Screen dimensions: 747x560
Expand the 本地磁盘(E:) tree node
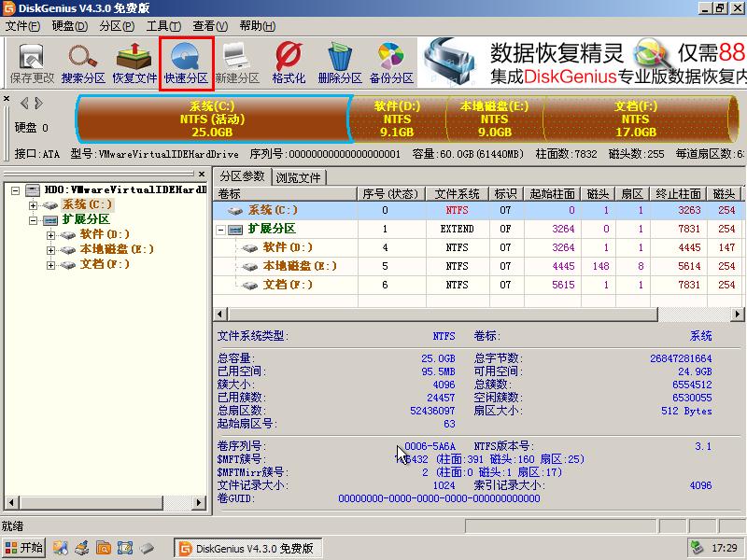coord(50,250)
